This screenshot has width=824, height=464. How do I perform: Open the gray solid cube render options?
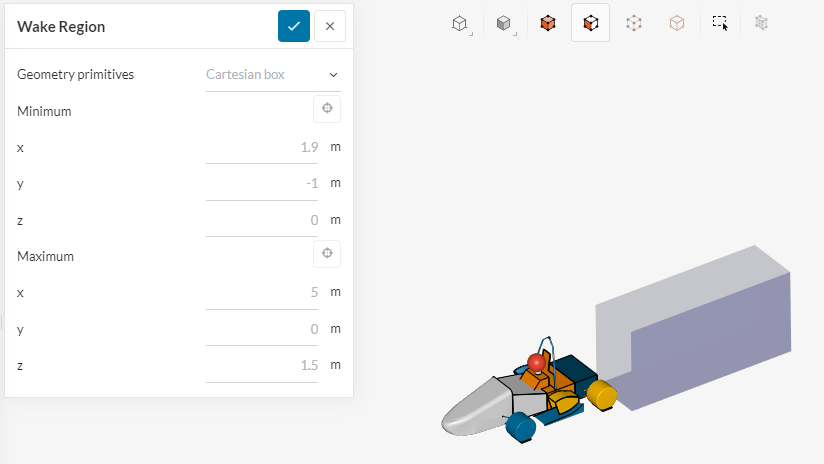click(x=504, y=23)
